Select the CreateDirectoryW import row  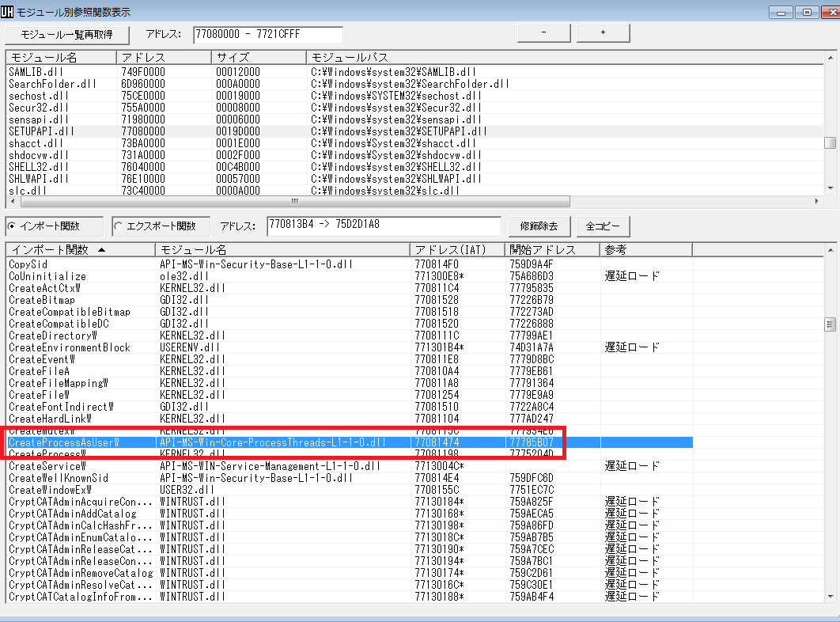point(350,335)
